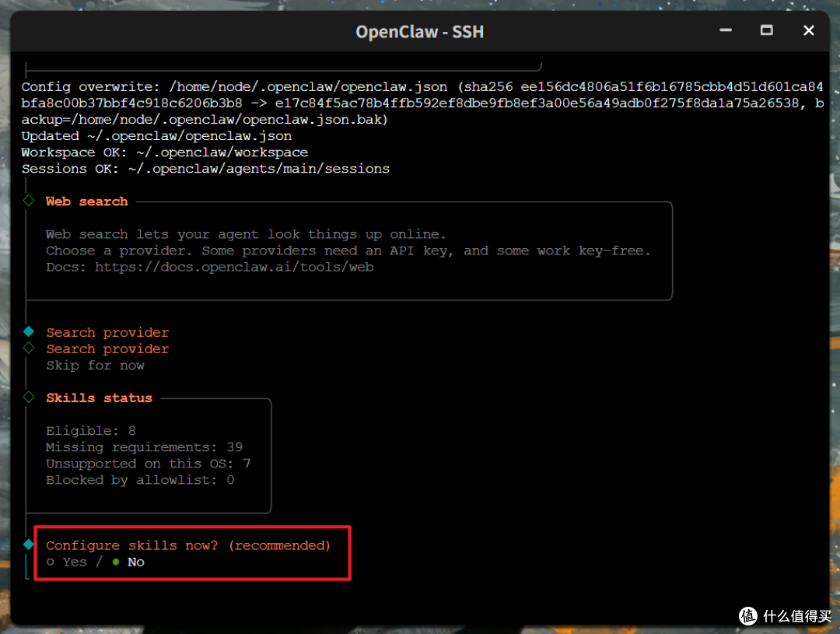840x634 pixels.
Task: Click 'Choose a provider' description line
Action: 348,250
